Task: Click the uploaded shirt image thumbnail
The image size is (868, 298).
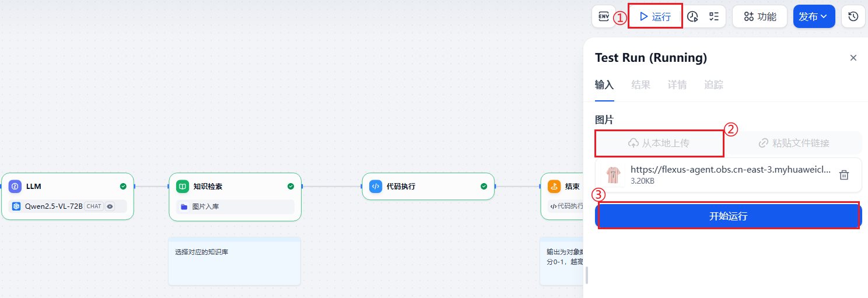Action: (x=614, y=174)
